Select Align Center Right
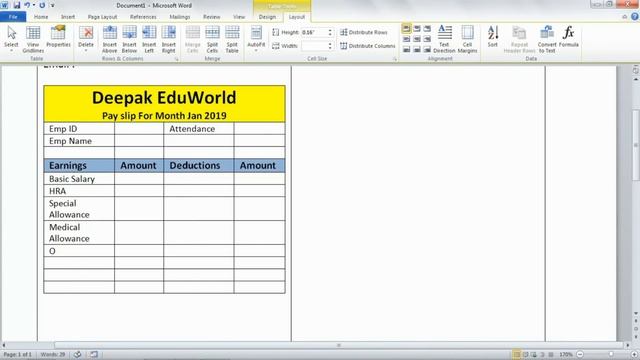The image size is (640, 360). pos(427,39)
